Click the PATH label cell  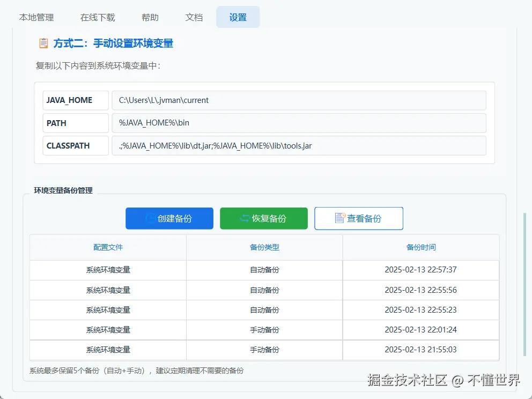coord(75,123)
